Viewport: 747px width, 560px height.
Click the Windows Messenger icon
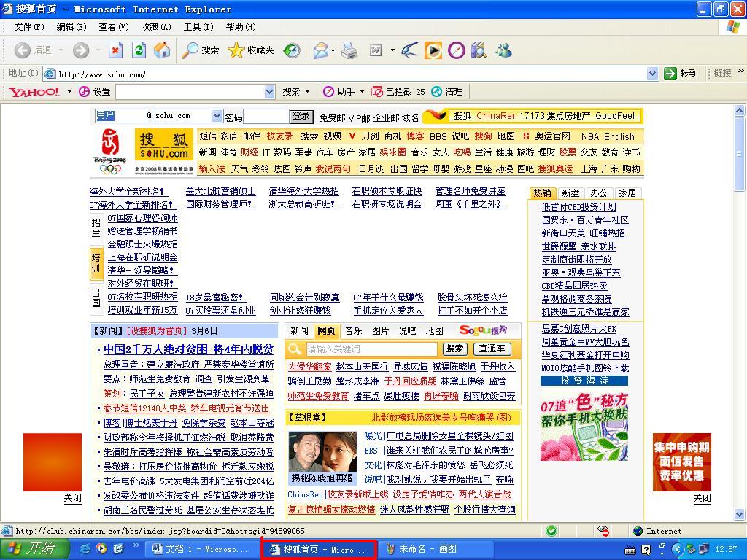[503, 50]
